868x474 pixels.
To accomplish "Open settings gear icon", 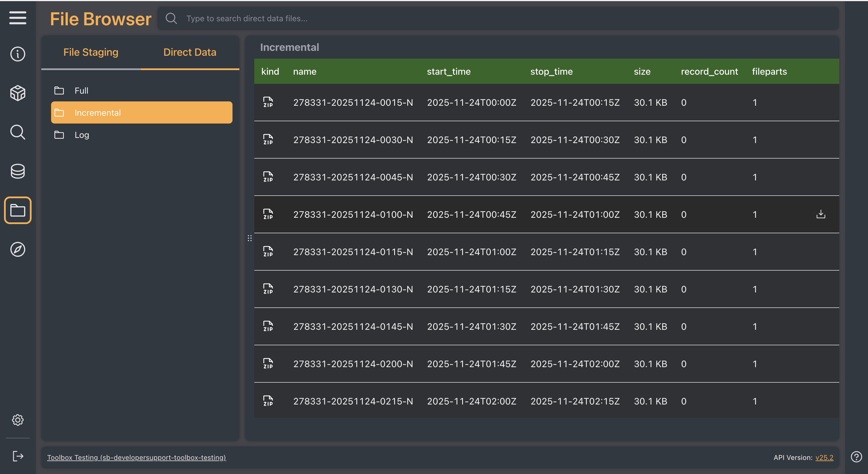I will 18,420.
